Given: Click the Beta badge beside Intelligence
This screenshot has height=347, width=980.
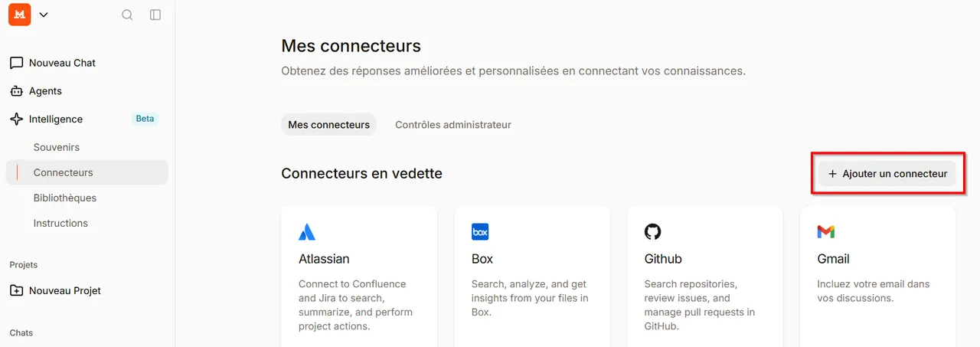Looking at the screenshot, I should pyautogui.click(x=145, y=119).
